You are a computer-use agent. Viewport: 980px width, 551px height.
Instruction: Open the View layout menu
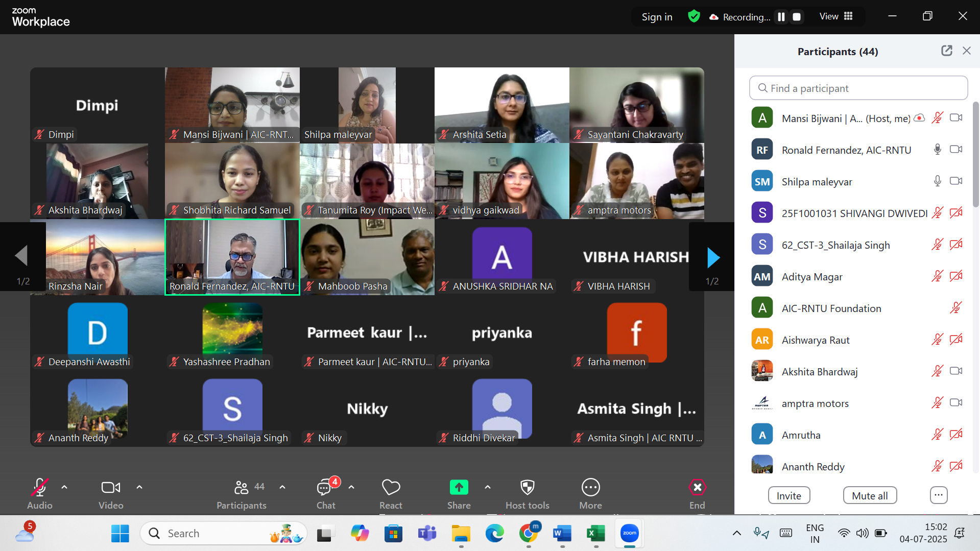point(836,16)
